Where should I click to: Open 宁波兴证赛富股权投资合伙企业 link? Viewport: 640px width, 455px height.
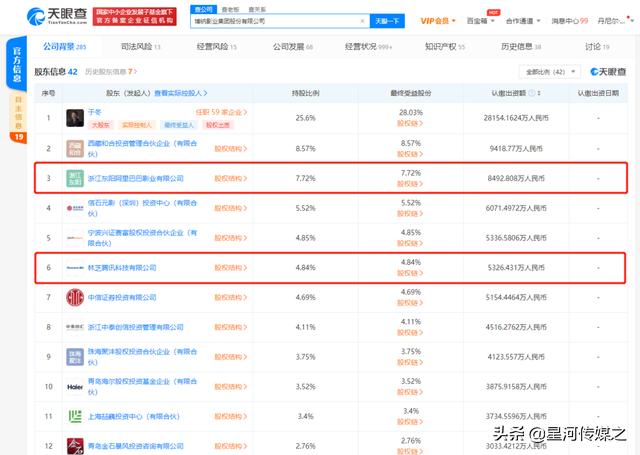tap(142, 238)
